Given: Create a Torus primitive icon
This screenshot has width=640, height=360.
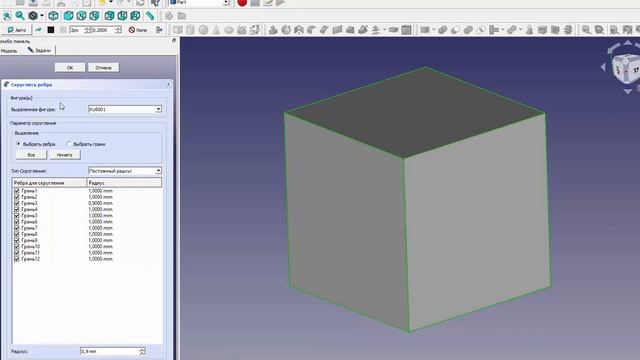Looking at the screenshot, I should (229, 30).
